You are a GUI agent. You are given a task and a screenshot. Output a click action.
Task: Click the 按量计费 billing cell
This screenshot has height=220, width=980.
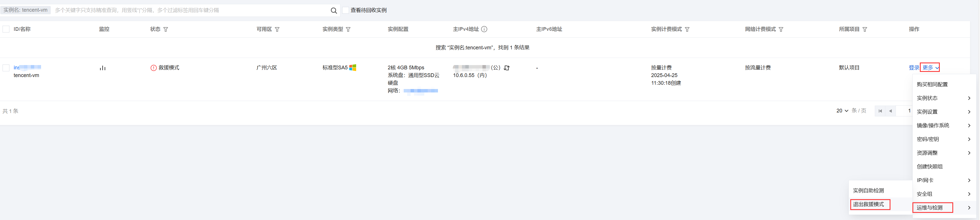click(x=661, y=68)
